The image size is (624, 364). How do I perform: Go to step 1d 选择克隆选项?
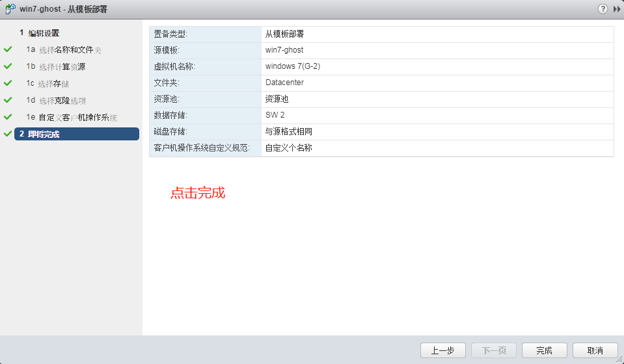tap(56, 100)
